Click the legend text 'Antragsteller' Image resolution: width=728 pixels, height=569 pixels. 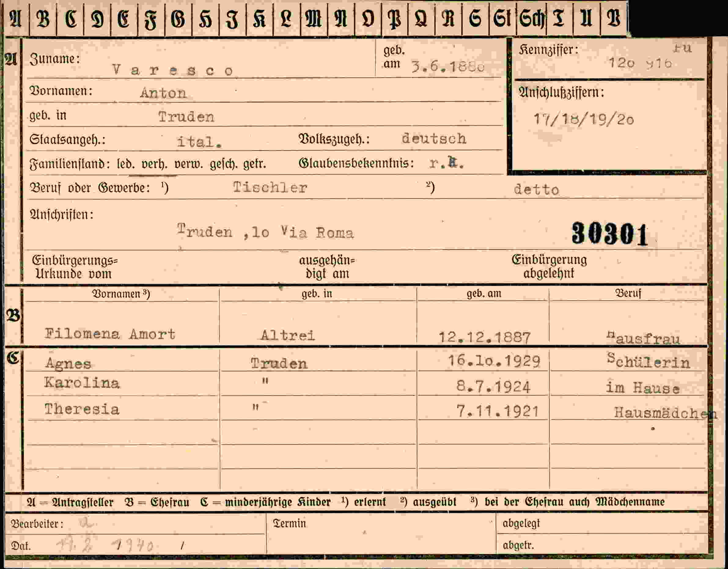click(83, 502)
